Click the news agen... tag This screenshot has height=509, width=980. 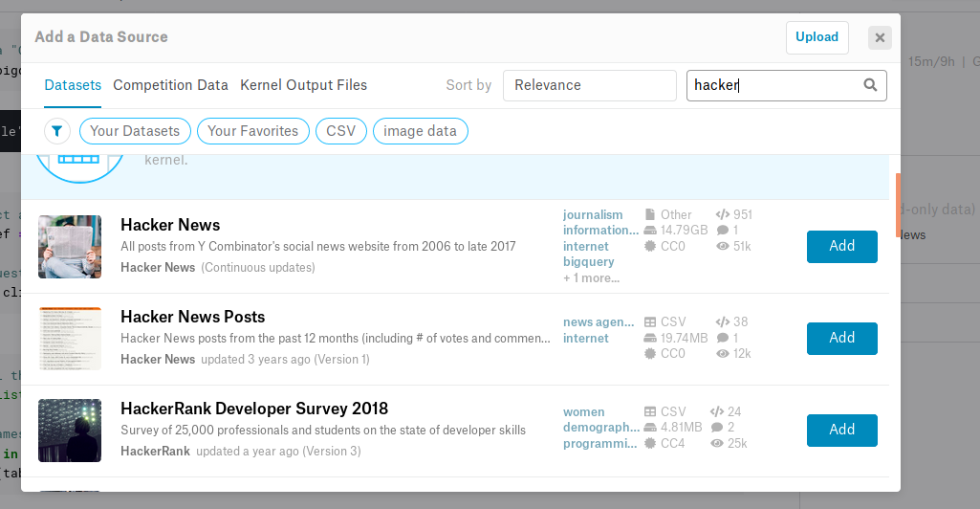pos(599,322)
